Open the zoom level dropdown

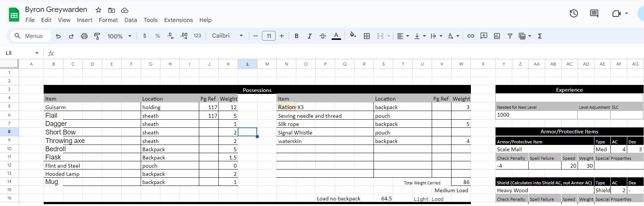pos(119,36)
